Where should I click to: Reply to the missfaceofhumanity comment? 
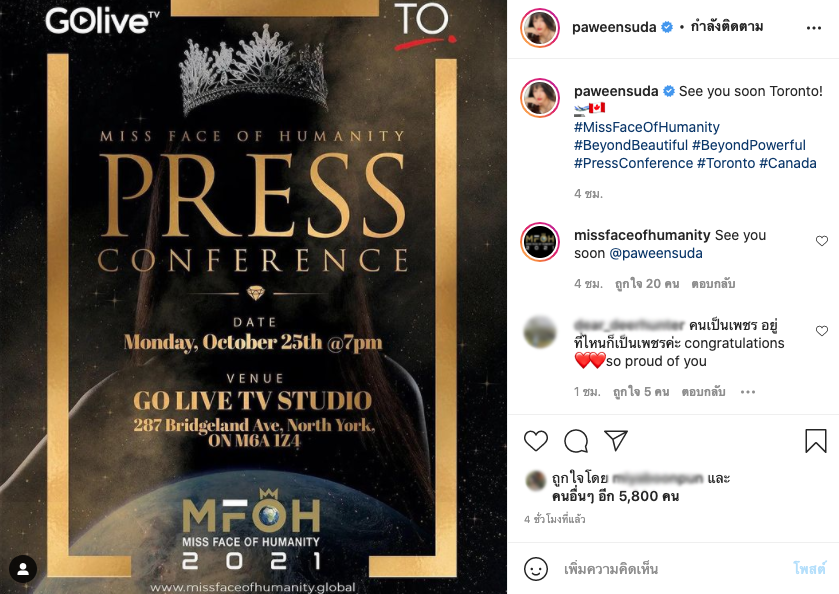[713, 284]
